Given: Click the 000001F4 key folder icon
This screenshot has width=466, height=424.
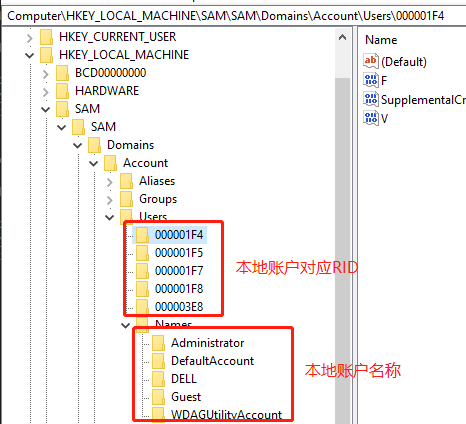Looking at the screenshot, I should pos(142,235).
